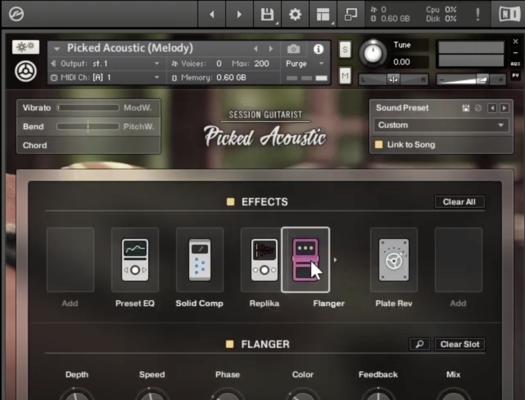Click the Bend slider bar
This screenshot has height=400, width=525.
click(x=88, y=126)
